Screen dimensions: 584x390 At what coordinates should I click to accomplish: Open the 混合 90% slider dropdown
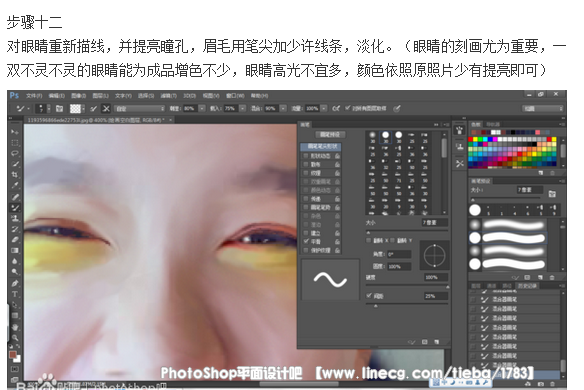283,108
